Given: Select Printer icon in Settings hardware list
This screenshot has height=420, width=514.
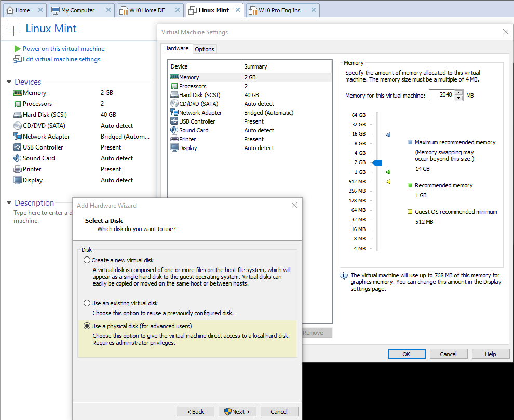Looking at the screenshot, I should pyautogui.click(x=174, y=139).
